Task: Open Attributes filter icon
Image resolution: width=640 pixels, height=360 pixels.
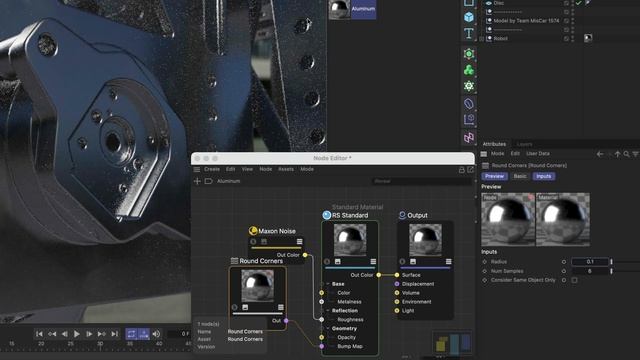Action: (x=636, y=154)
